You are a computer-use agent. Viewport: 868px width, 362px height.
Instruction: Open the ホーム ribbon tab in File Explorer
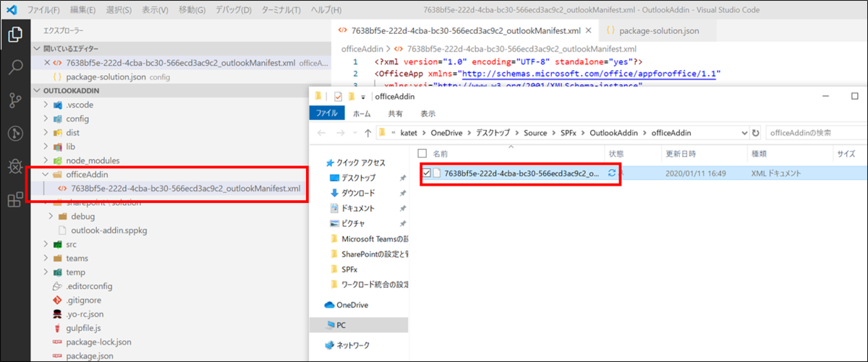tap(362, 113)
